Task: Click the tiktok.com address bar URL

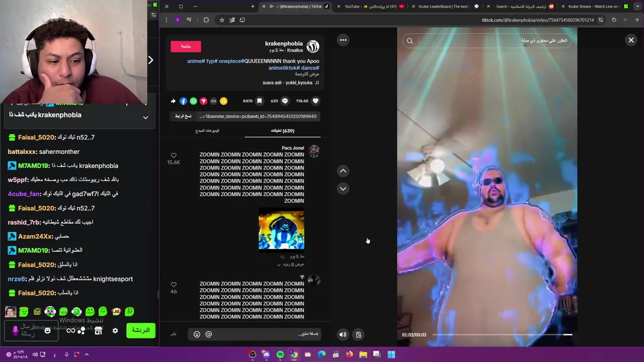Action: coord(537,20)
